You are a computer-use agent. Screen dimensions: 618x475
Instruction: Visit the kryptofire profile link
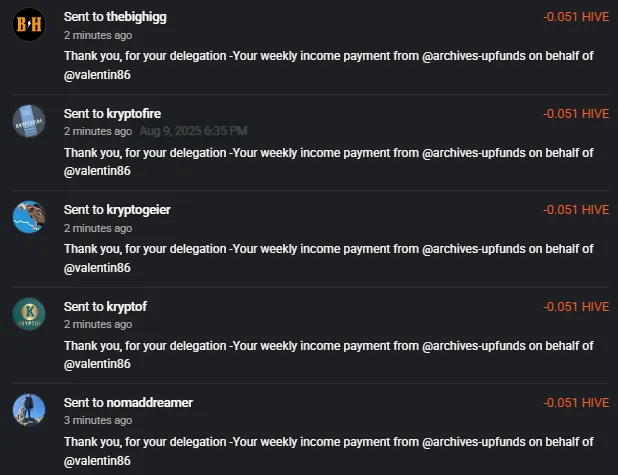point(134,114)
